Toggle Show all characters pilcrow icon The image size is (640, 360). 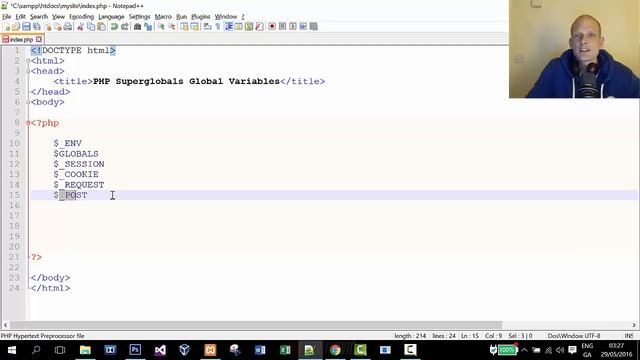[x=218, y=27]
